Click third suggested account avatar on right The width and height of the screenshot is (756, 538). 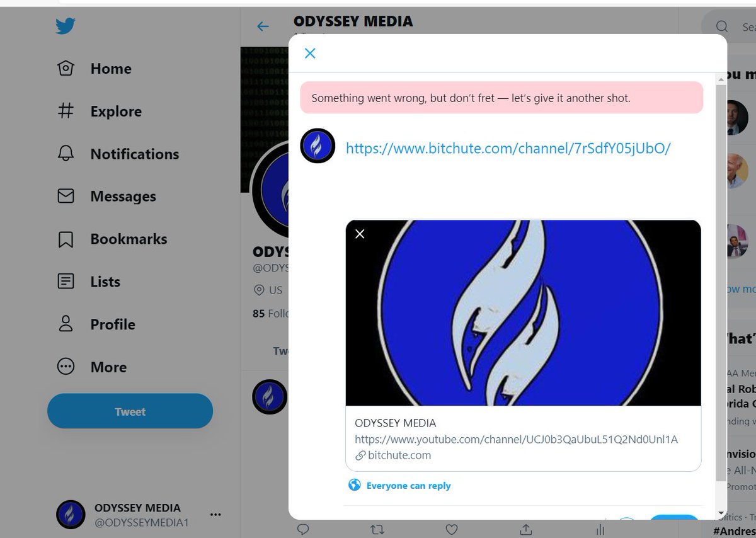tap(737, 242)
